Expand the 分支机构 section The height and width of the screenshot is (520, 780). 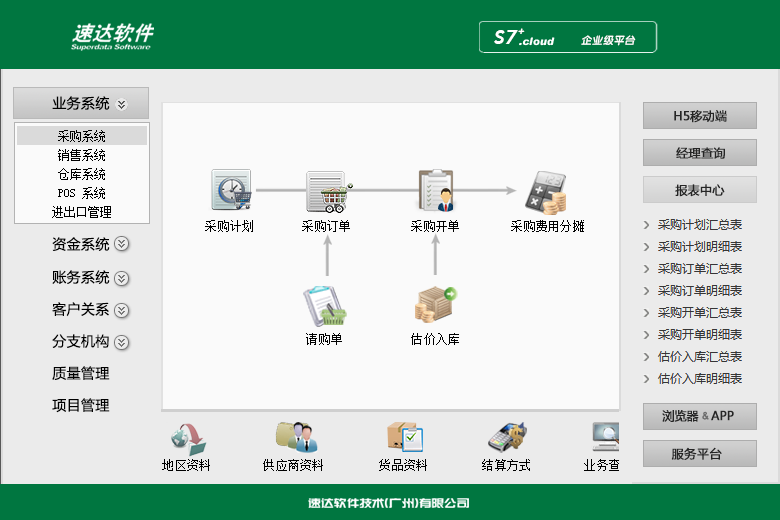91,341
